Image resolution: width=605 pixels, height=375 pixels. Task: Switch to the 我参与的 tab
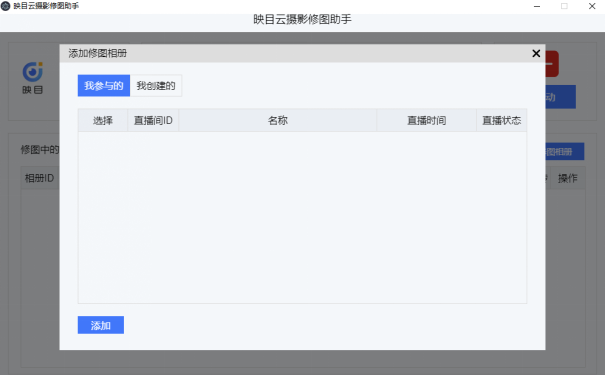pos(104,86)
